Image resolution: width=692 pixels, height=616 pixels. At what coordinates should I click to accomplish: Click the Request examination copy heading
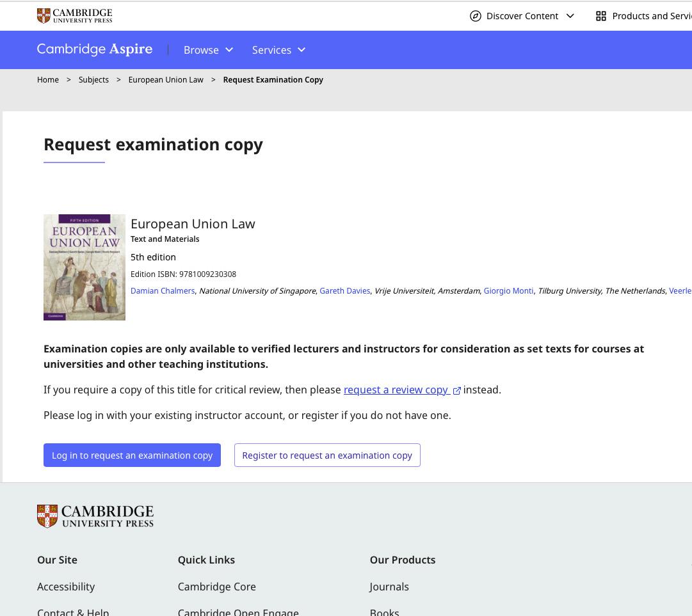click(x=153, y=145)
